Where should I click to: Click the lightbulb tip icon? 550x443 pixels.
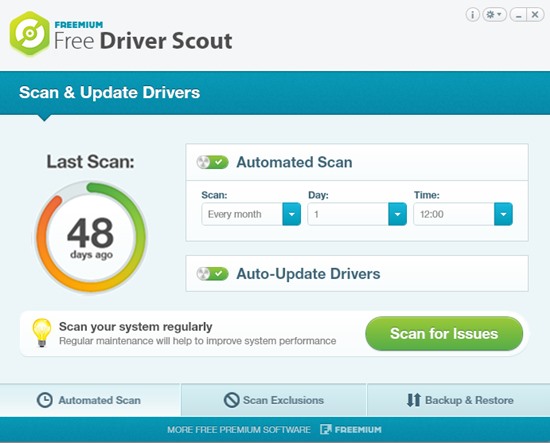click(x=42, y=333)
